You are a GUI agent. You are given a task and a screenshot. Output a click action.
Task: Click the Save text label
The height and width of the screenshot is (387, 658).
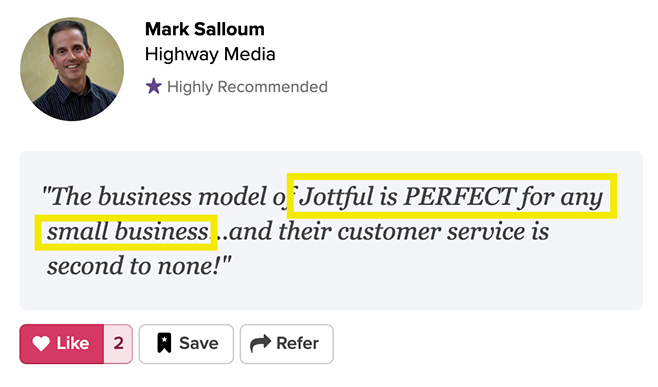tap(198, 343)
